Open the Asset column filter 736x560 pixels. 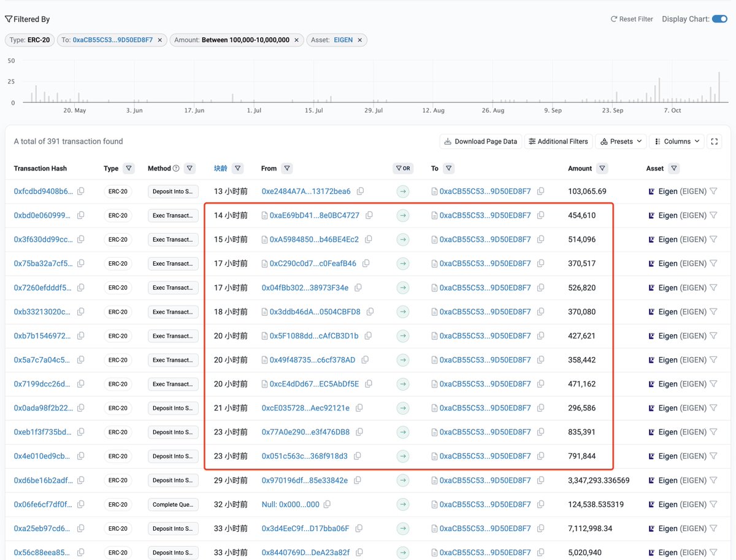click(674, 168)
